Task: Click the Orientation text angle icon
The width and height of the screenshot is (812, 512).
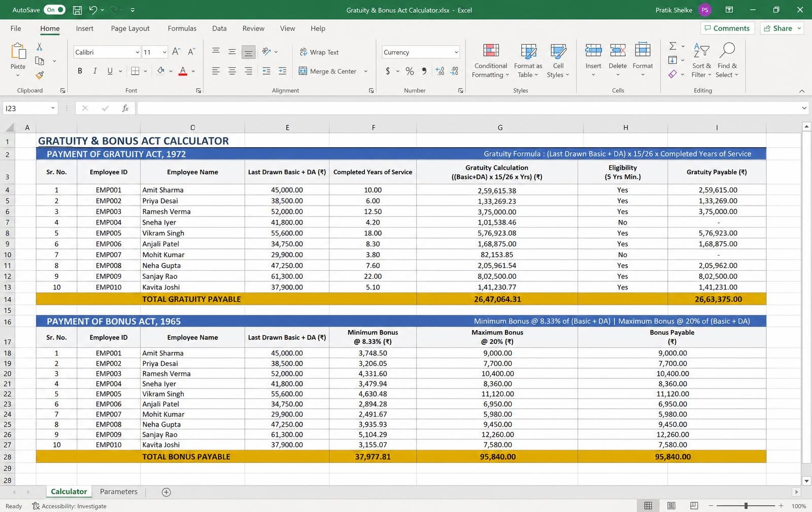Action: pyautogui.click(x=266, y=52)
